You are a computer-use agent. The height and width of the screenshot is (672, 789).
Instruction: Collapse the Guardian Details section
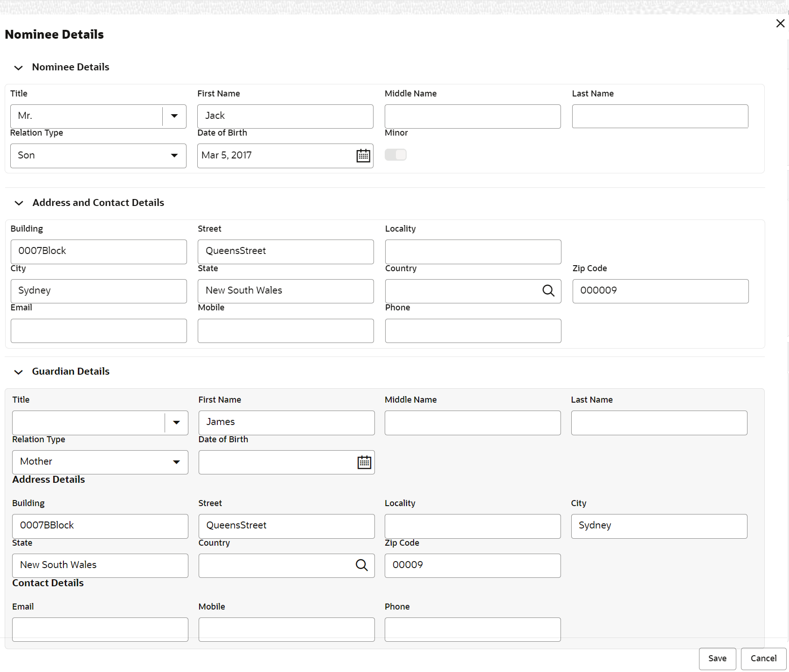[x=18, y=372]
